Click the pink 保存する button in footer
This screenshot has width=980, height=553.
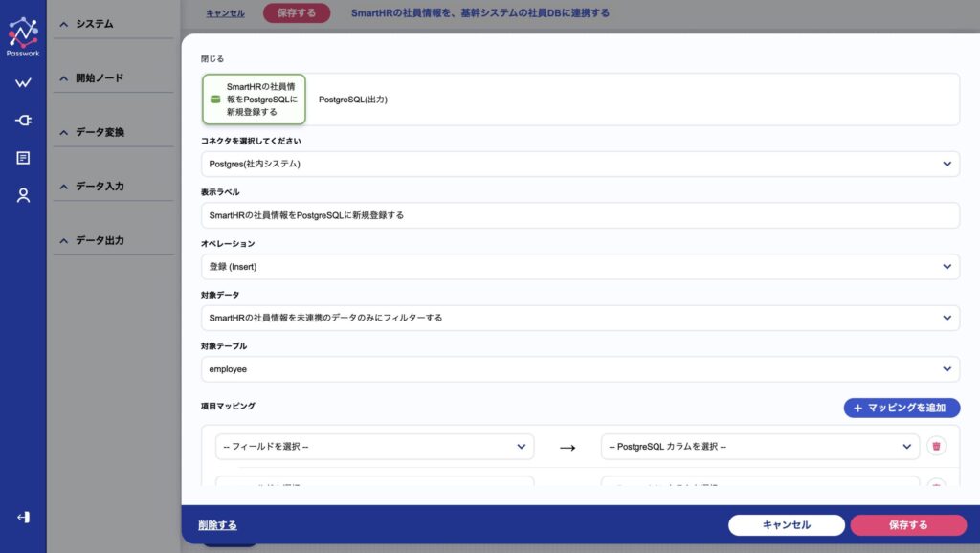click(x=908, y=525)
